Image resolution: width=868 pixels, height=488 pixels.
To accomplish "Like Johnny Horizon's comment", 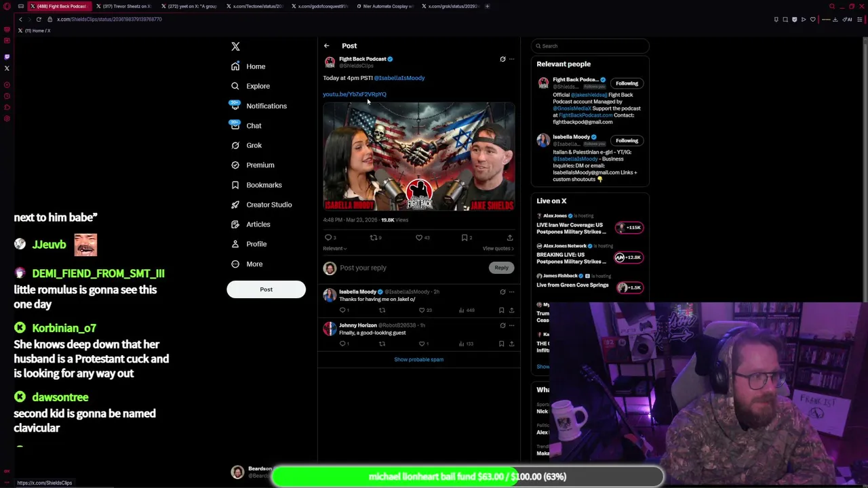I will [422, 344].
